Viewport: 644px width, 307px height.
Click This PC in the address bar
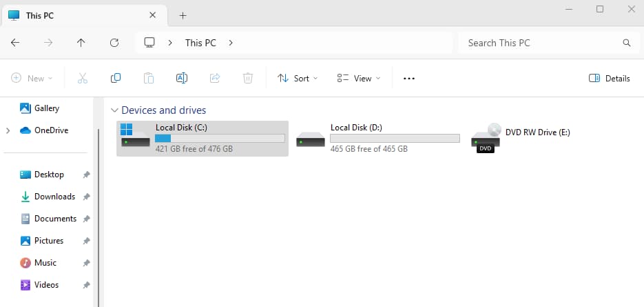point(200,43)
